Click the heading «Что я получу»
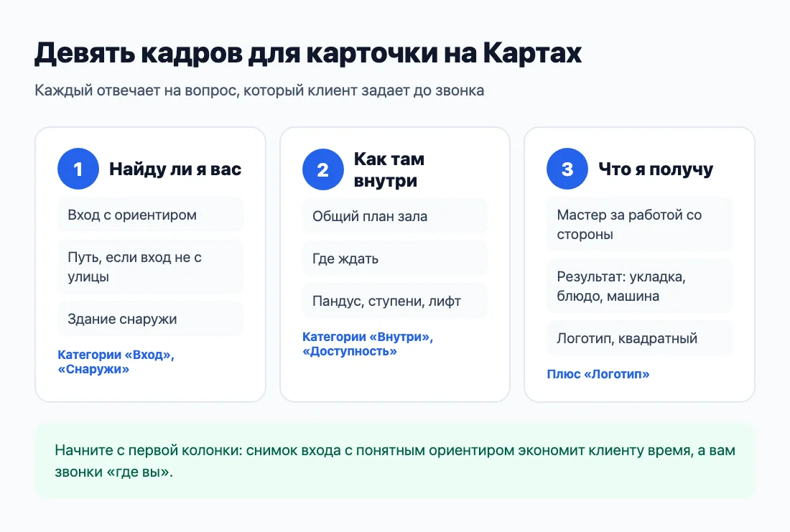This screenshot has height=532, width=790. pos(656,169)
